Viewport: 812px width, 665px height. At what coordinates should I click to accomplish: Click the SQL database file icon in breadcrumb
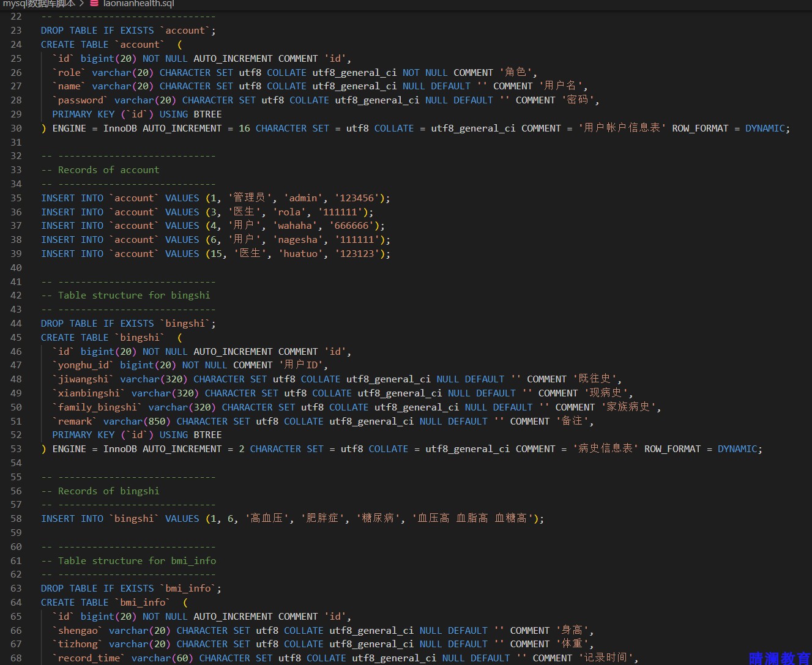pos(94,4)
